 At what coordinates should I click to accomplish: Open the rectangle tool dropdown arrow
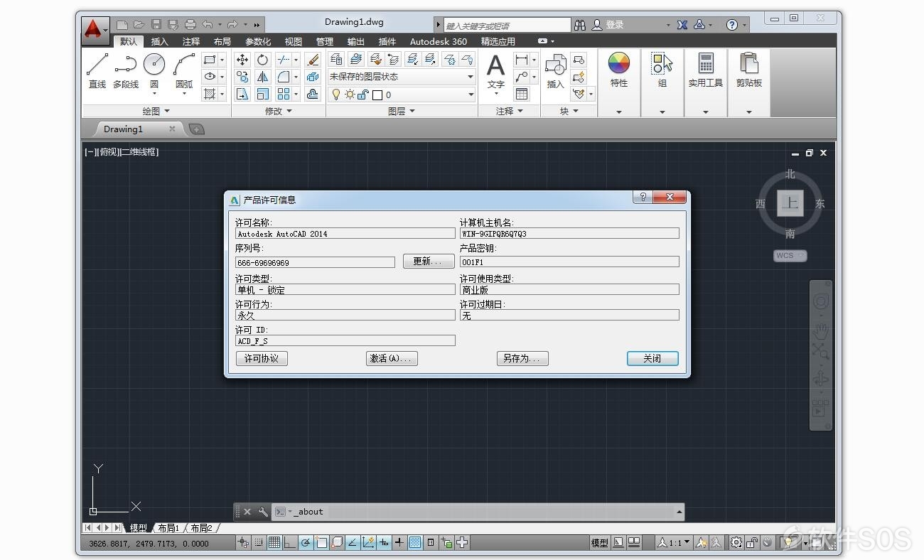coord(222,60)
